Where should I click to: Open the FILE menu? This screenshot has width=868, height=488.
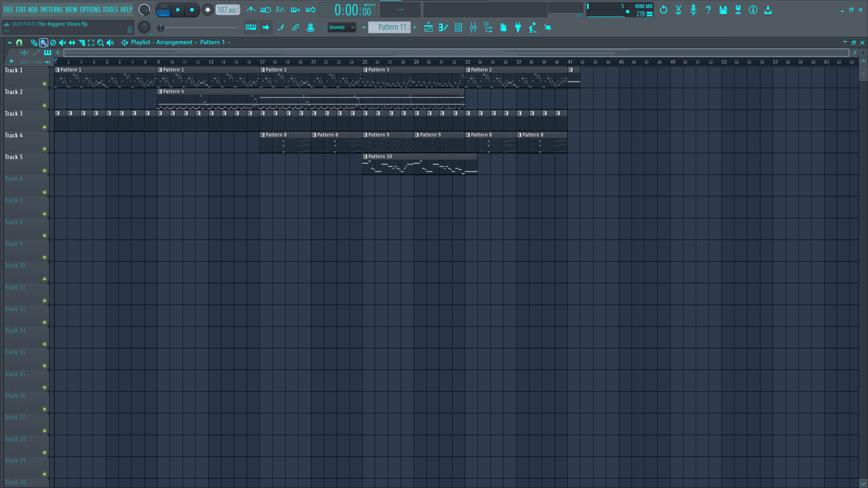[9, 9]
